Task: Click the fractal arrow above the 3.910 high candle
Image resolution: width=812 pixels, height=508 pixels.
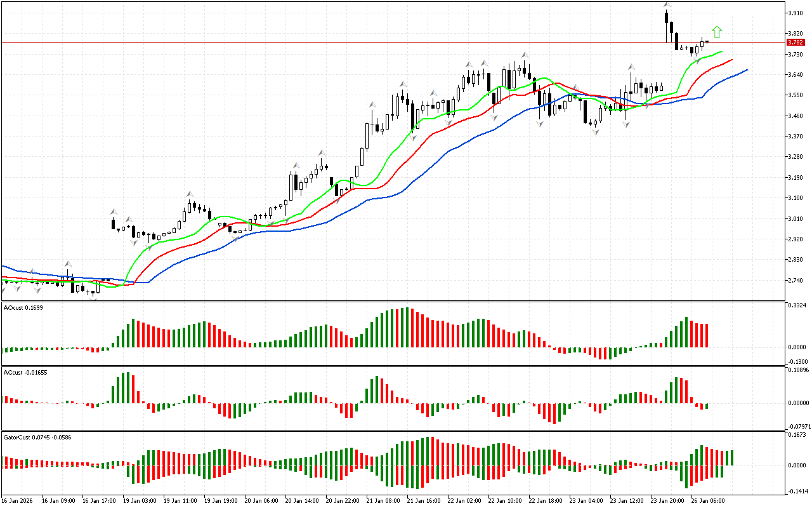Action: pyautogui.click(x=667, y=5)
